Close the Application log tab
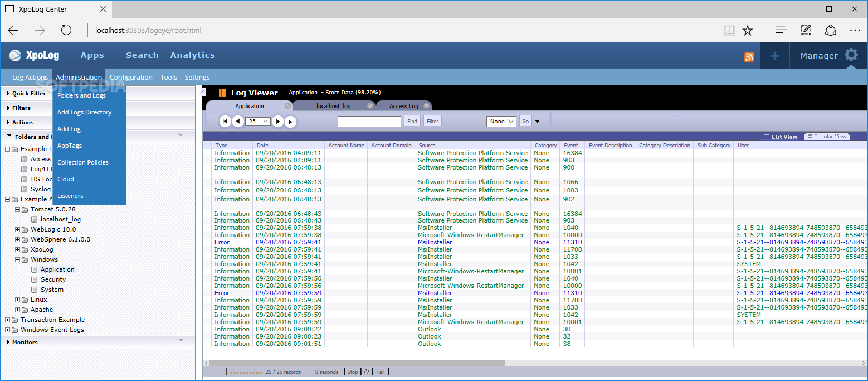Screen dimensions: 868x381 [x=287, y=105]
